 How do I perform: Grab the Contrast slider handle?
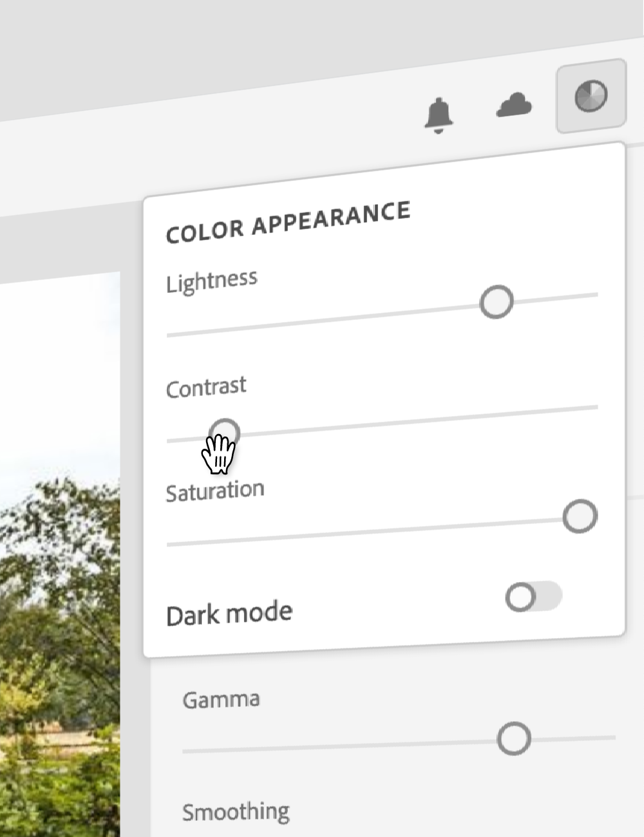click(225, 433)
